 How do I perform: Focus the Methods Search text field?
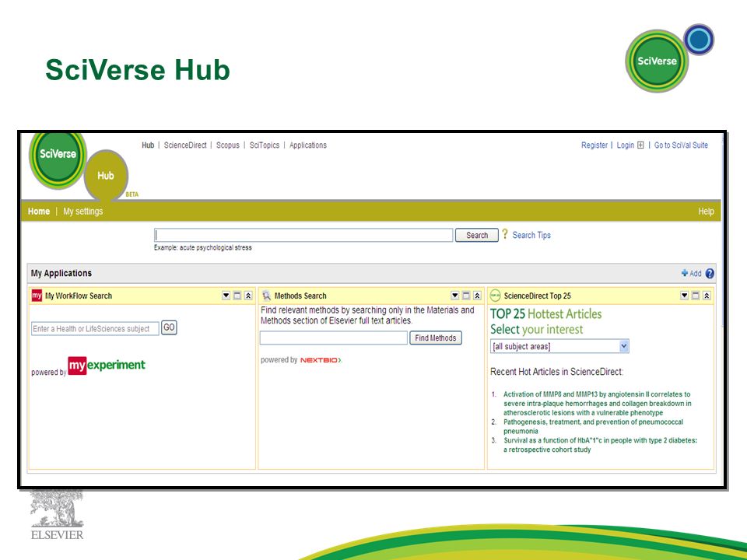point(334,338)
